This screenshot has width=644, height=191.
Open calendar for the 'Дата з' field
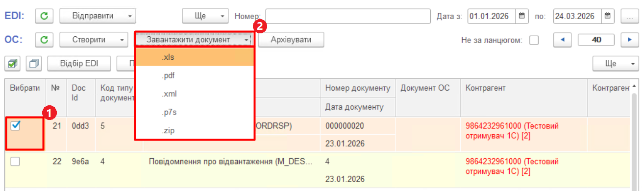click(522, 16)
